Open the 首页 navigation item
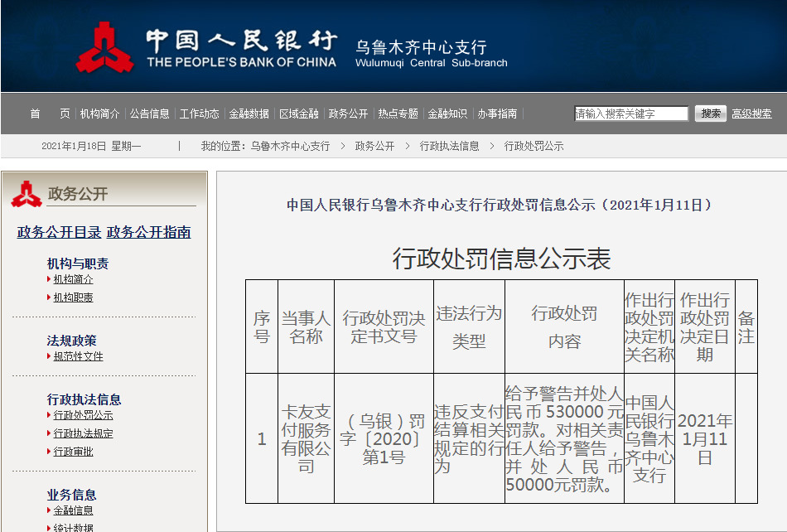This screenshot has height=532, width=787. pos(50,114)
